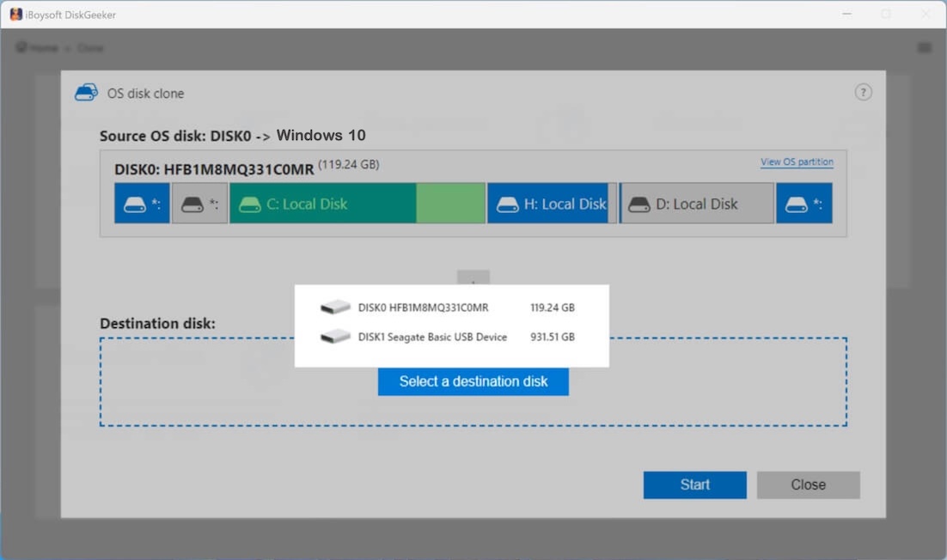Click the Close button in the dialog
Image resolution: width=947 pixels, height=560 pixels.
pos(808,484)
